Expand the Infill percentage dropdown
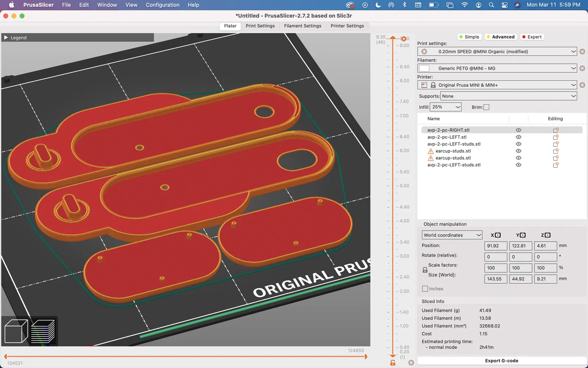Screen dimensions: 588x368 (x=445, y=107)
